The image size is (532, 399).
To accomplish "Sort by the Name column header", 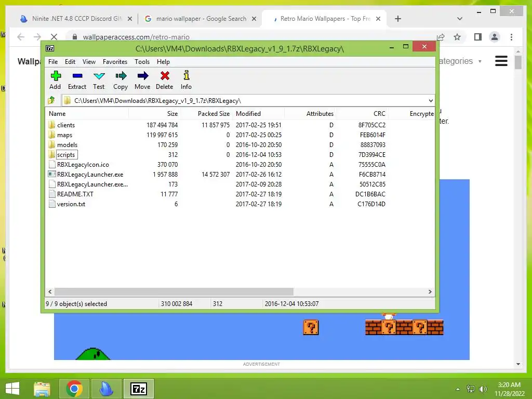I will (x=87, y=114).
